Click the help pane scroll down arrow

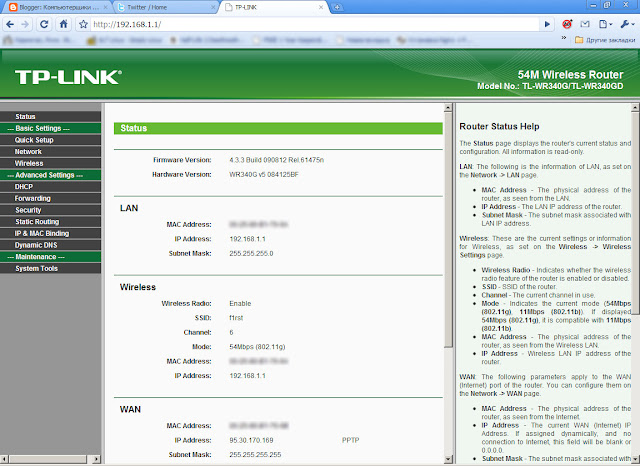click(635, 459)
